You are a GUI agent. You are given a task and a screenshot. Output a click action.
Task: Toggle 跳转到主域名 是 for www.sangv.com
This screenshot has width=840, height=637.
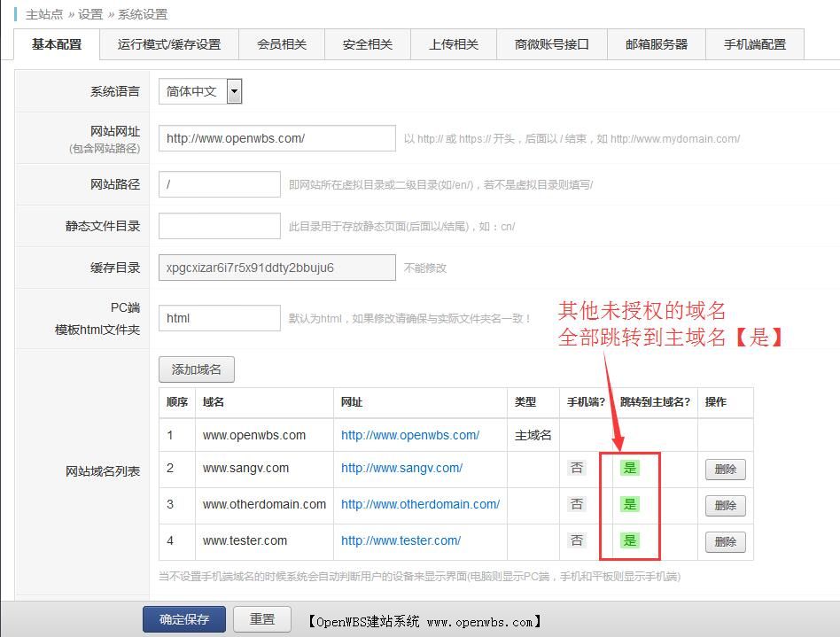click(x=629, y=470)
